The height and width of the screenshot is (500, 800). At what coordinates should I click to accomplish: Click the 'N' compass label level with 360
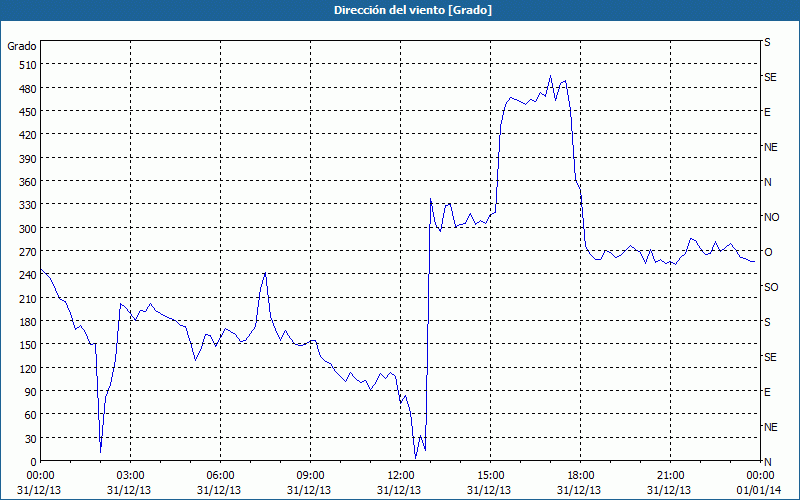click(767, 182)
